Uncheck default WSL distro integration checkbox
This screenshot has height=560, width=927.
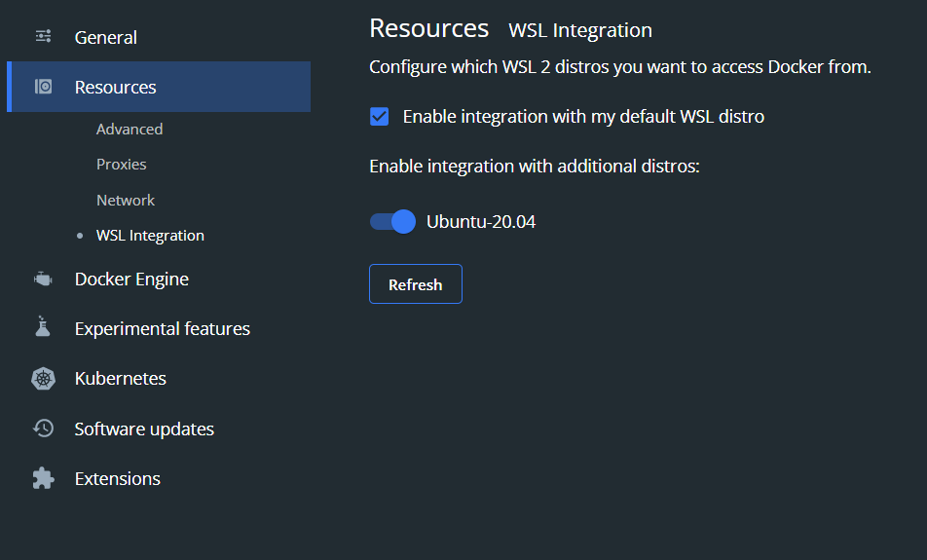[x=380, y=117]
